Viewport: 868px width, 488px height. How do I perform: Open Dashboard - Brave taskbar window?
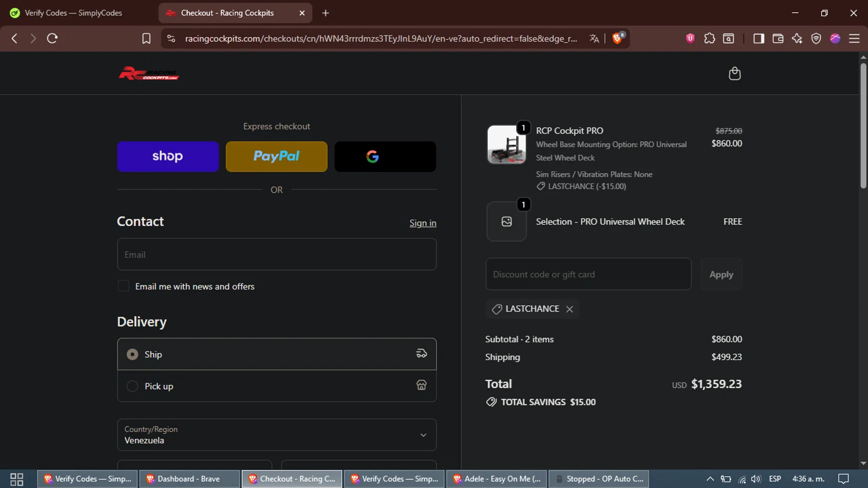189,479
